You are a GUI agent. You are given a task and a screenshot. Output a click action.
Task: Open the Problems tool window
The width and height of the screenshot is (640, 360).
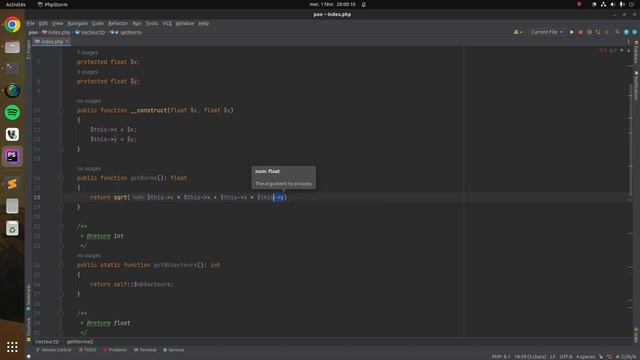(x=115, y=350)
